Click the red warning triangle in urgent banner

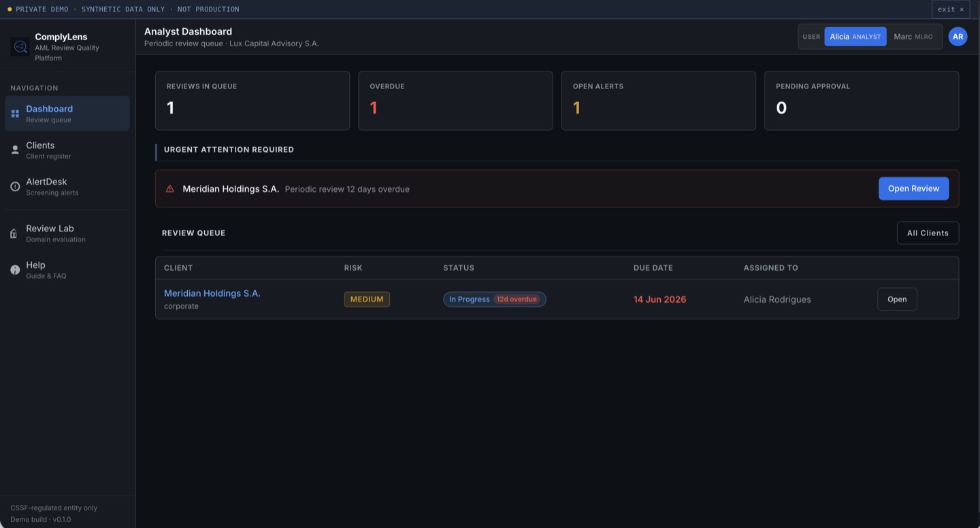170,189
